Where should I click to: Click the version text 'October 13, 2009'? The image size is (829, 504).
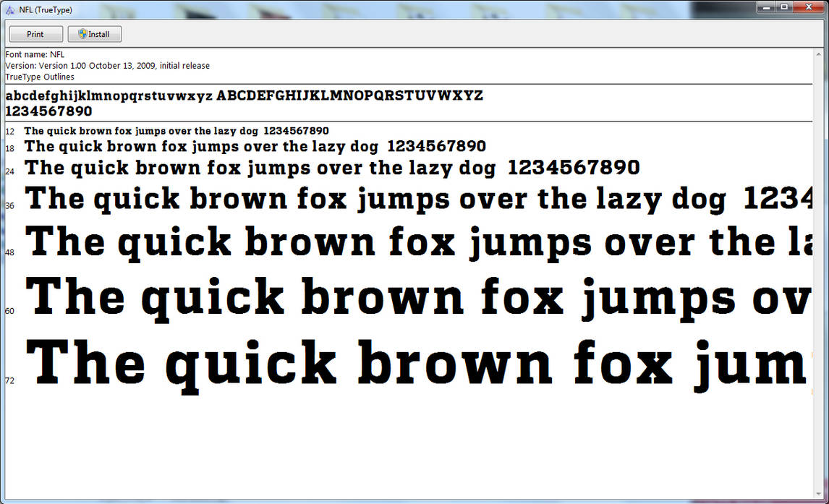pos(122,66)
